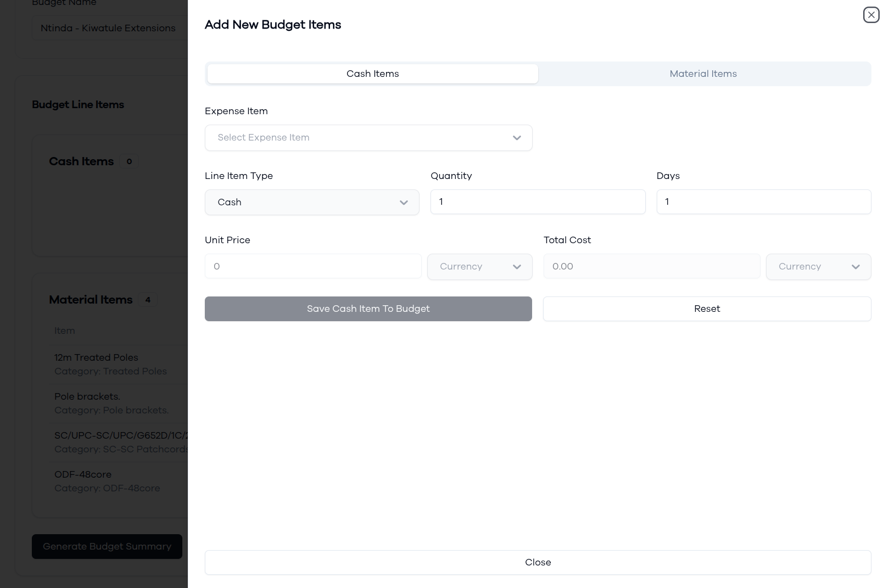Switch to the Material Items tab

tap(703, 74)
